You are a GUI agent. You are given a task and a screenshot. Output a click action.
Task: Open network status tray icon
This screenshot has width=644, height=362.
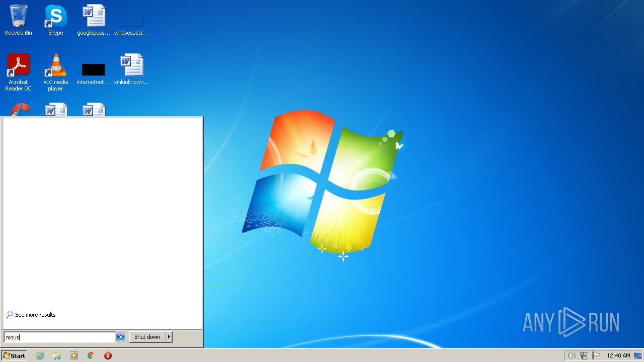click(584, 355)
